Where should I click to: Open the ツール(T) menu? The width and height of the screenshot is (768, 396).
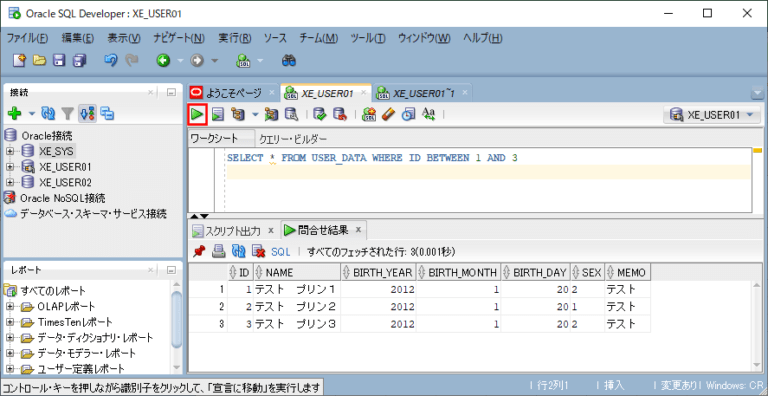click(x=368, y=38)
